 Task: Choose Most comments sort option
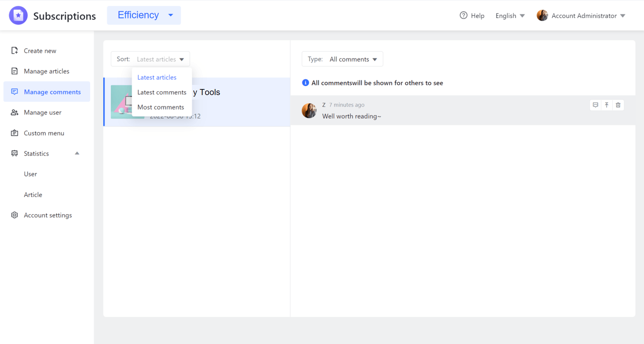[x=161, y=107]
